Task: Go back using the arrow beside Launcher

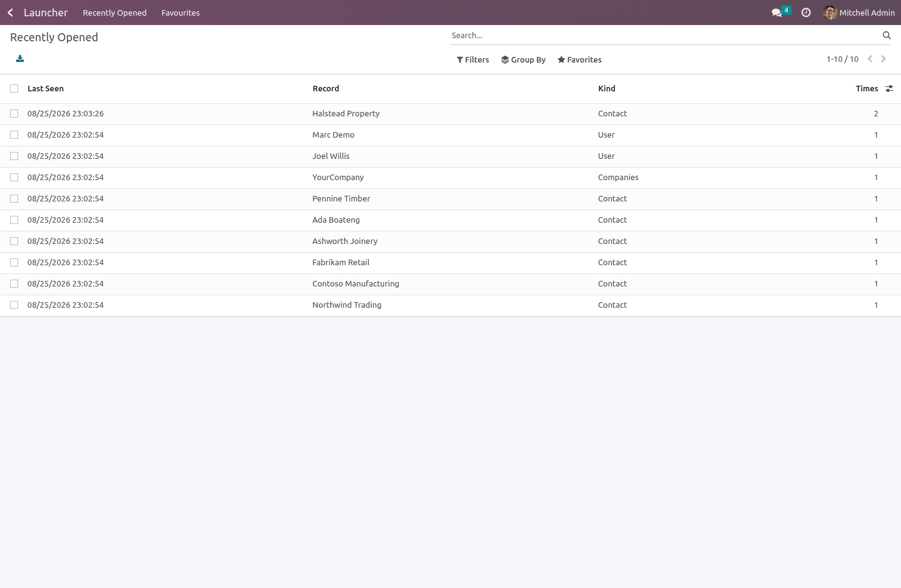Action: tap(10, 13)
